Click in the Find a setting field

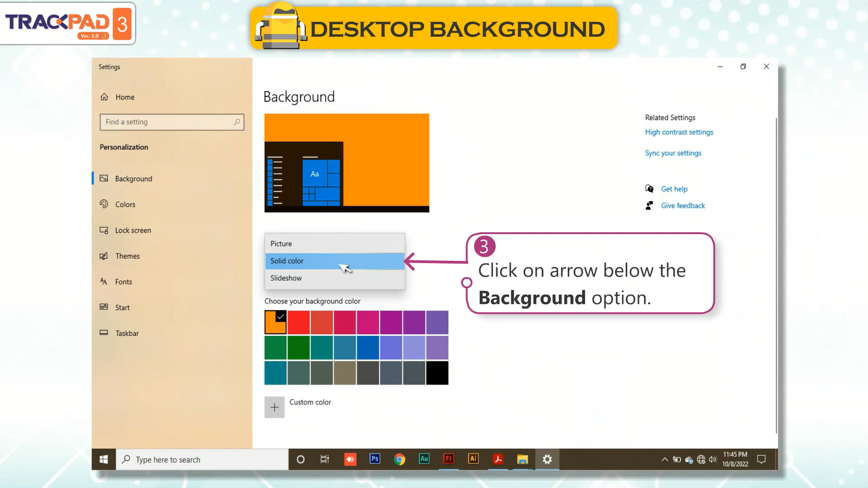(x=172, y=122)
